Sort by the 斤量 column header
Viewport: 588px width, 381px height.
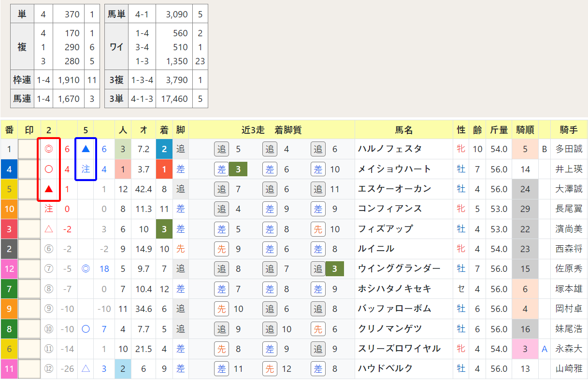tap(499, 130)
